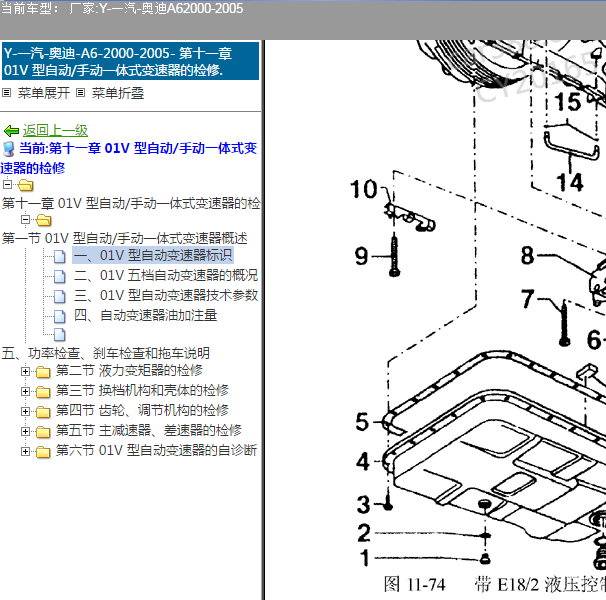
Task: Click the page icon of 三、01V 型自动变速器技术参数
Action: point(60,297)
